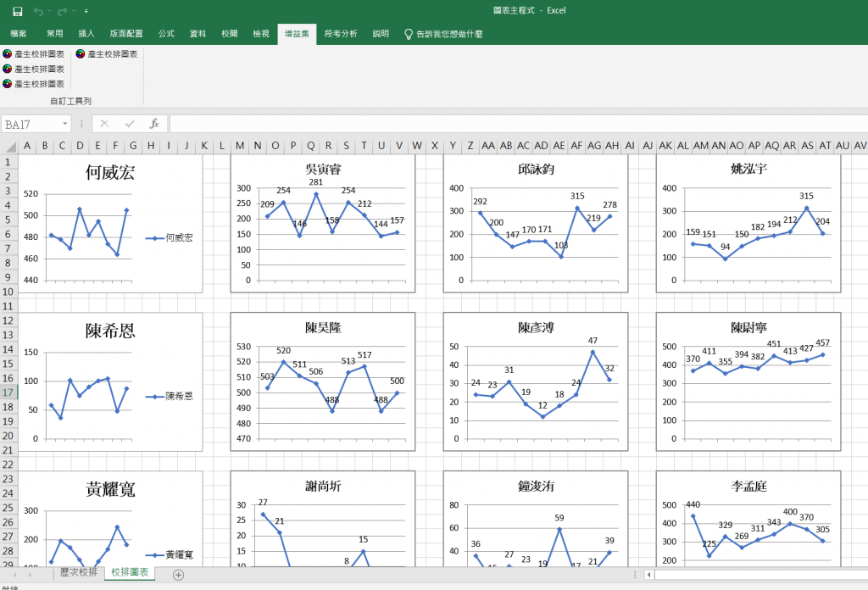
Task: Select the 陳彥溥 chart title
Action: [536, 328]
